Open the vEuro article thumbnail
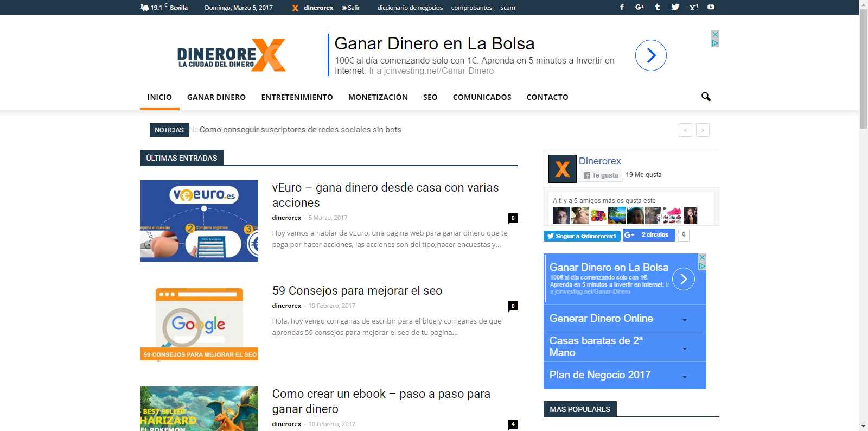868x431 pixels. 199,221
